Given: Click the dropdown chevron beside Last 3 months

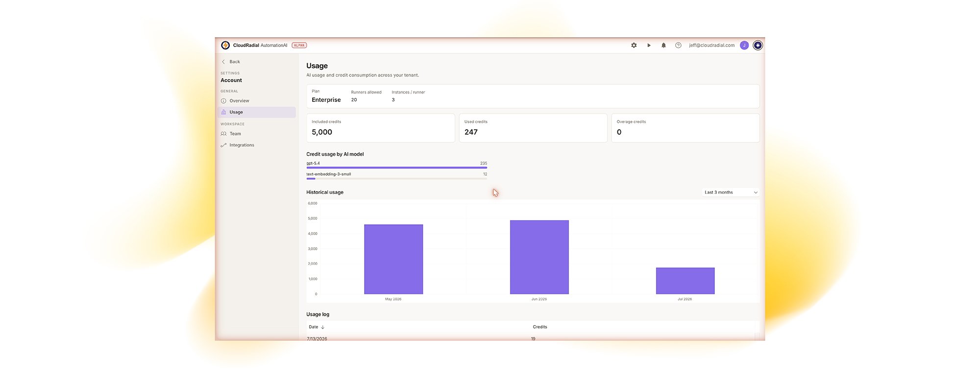Looking at the screenshot, I should (755, 192).
